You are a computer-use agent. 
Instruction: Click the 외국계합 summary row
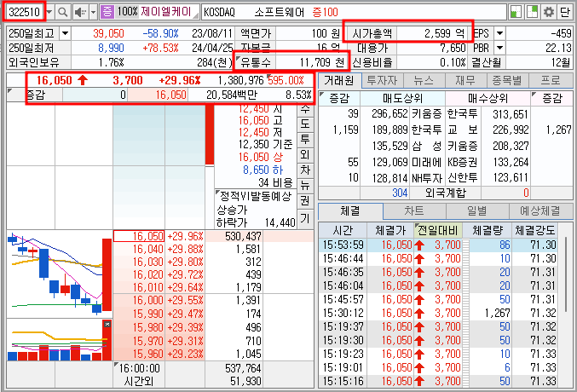tap(445, 193)
